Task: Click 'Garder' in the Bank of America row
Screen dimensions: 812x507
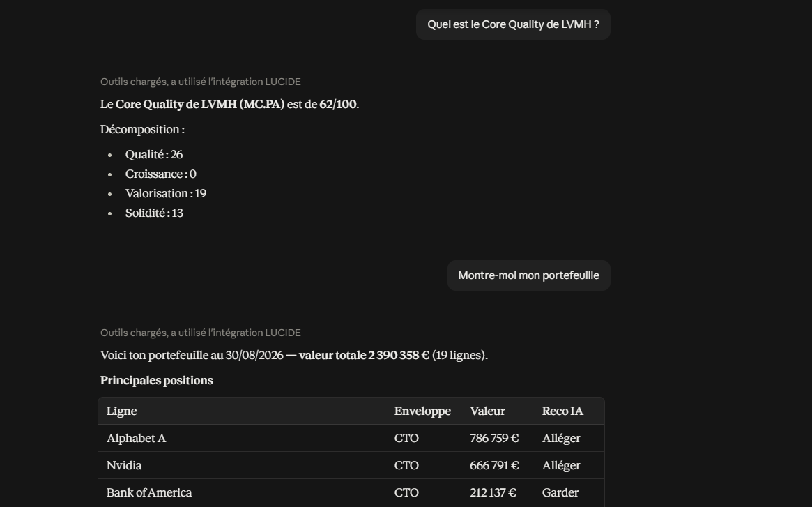Action: click(560, 492)
